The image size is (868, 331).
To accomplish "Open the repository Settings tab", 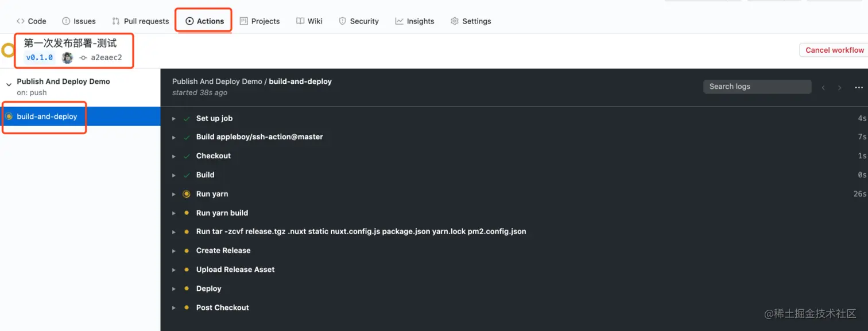I will [x=471, y=21].
